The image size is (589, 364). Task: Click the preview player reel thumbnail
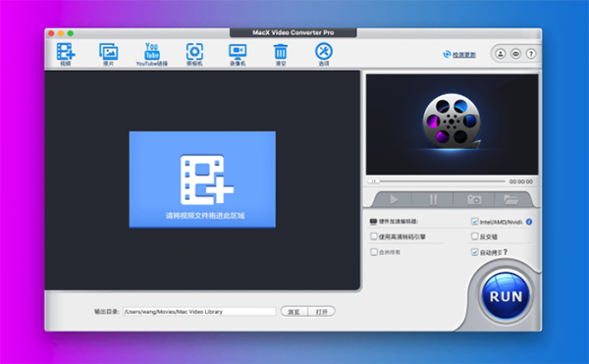pyautogui.click(x=452, y=124)
